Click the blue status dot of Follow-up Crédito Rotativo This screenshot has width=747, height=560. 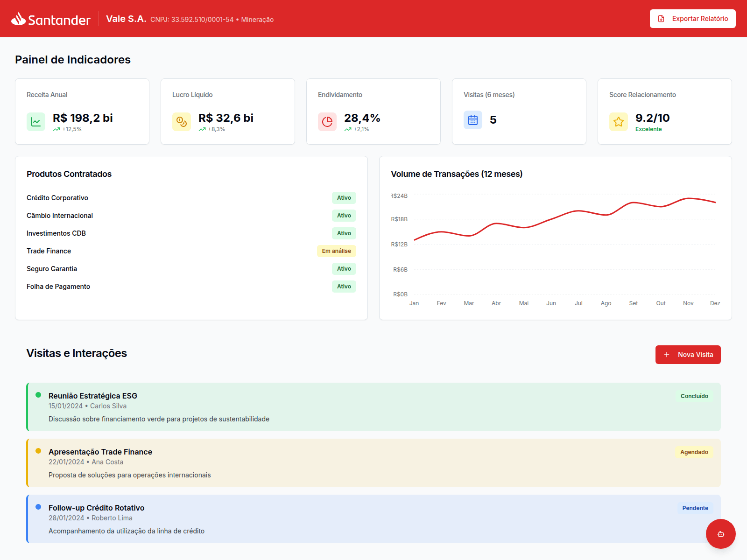point(38,507)
